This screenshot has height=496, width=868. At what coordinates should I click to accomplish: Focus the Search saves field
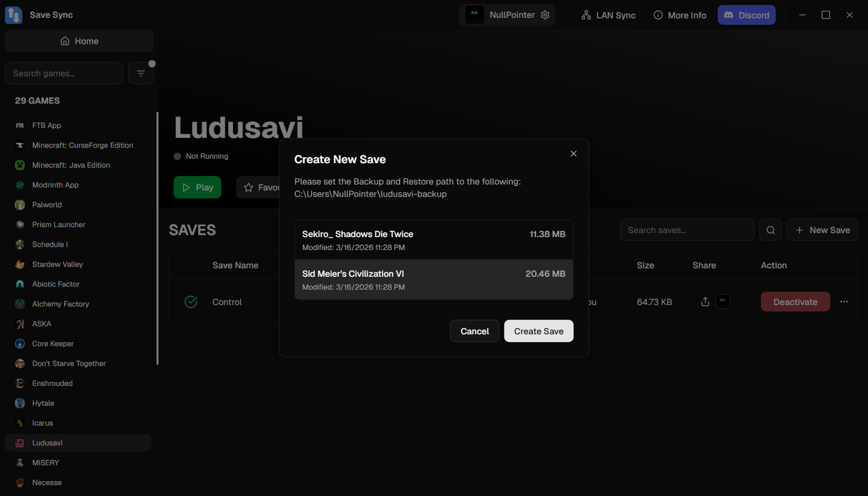pyautogui.click(x=687, y=230)
